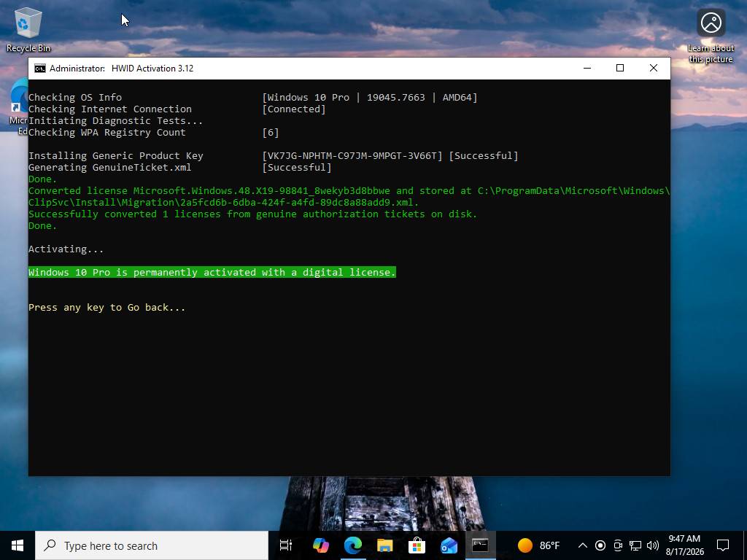Viewport: 747px width, 560px height.
Task: Show hidden system tray icons
Action: [583, 545]
